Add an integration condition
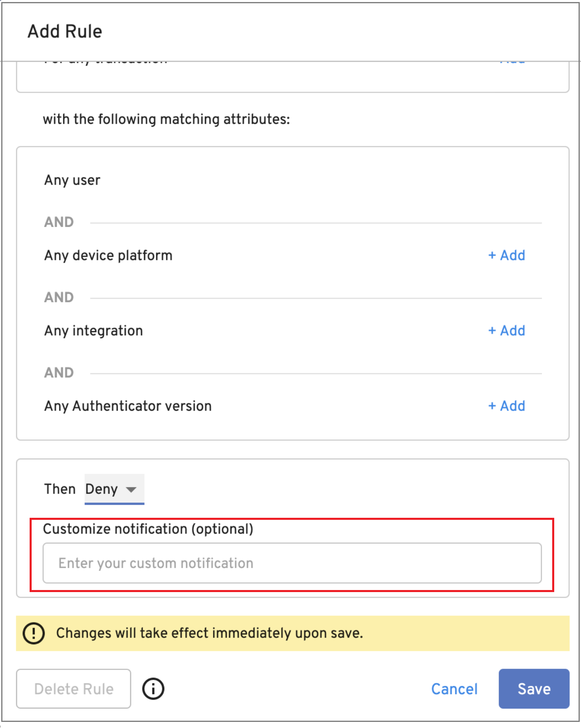581x728 pixels. coord(506,331)
